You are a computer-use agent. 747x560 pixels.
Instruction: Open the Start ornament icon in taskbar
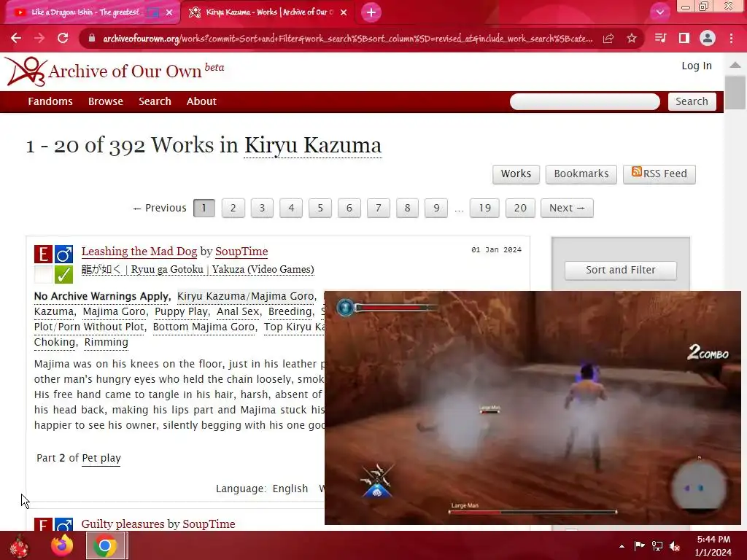(x=19, y=545)
